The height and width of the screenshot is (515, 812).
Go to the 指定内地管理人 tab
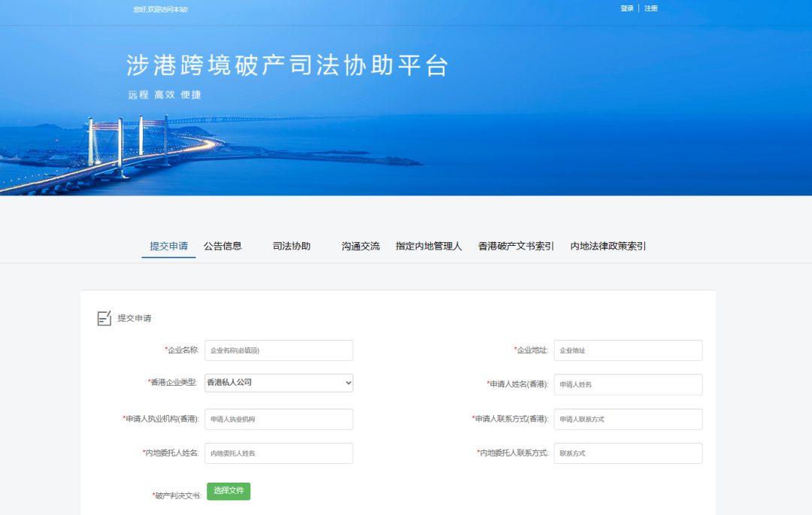[429, 246]
